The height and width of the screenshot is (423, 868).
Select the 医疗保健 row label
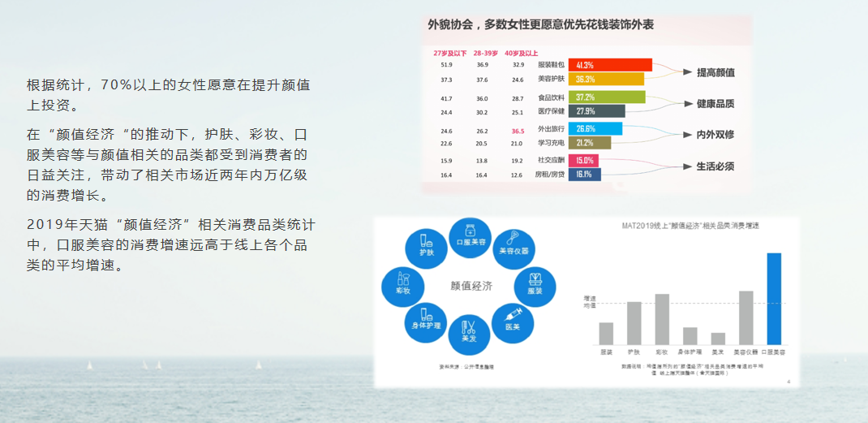(x=551, y=112)
